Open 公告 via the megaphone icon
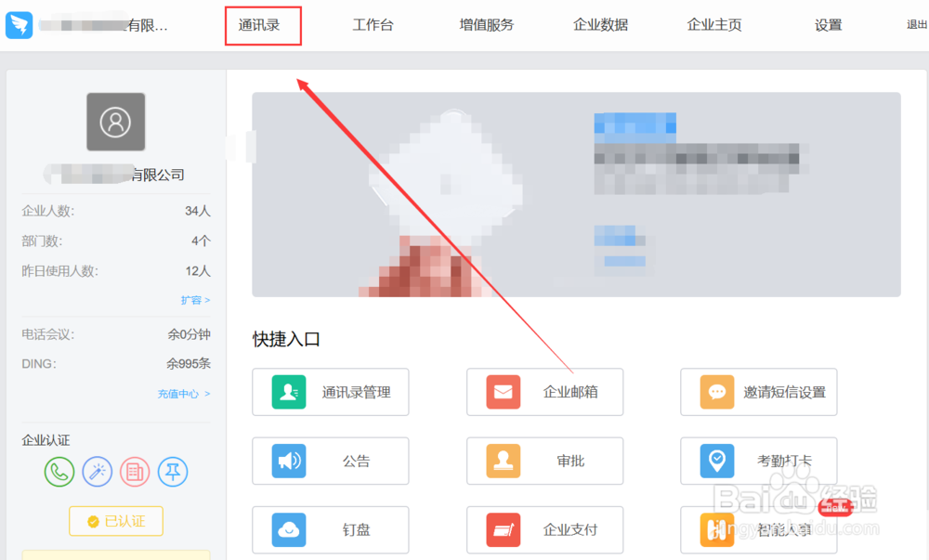 pyautogui.click(x=288, y=461)
